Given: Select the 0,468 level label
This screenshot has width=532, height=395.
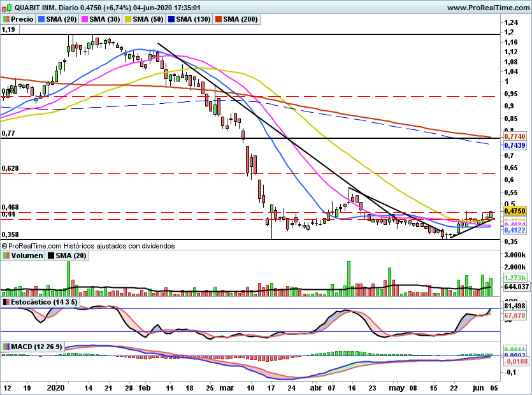Looking at the screenshot, I should [x=10, y=207].
